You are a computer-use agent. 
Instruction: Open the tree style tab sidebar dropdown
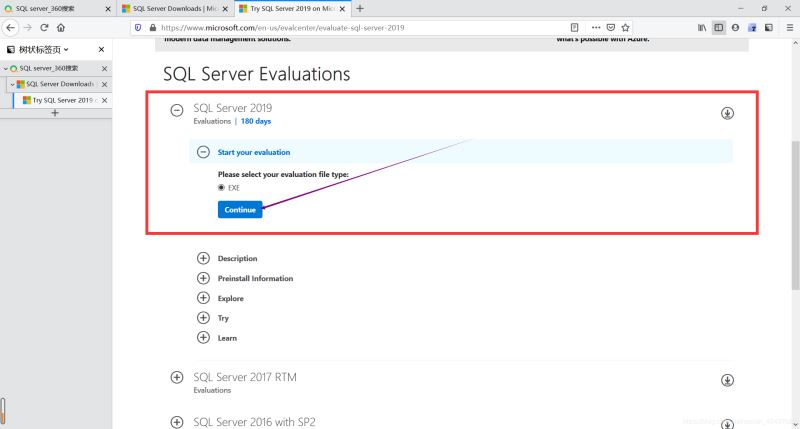66,49
